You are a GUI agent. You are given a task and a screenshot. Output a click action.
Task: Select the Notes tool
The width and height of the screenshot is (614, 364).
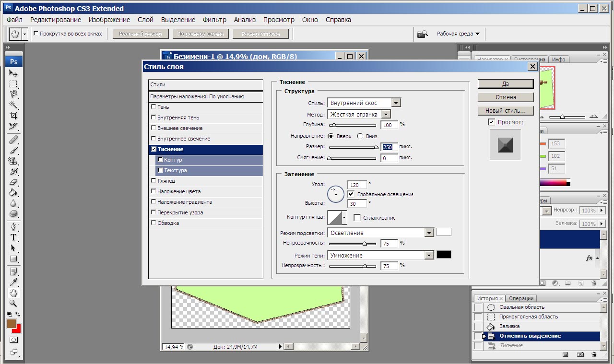tap(13, 272)
